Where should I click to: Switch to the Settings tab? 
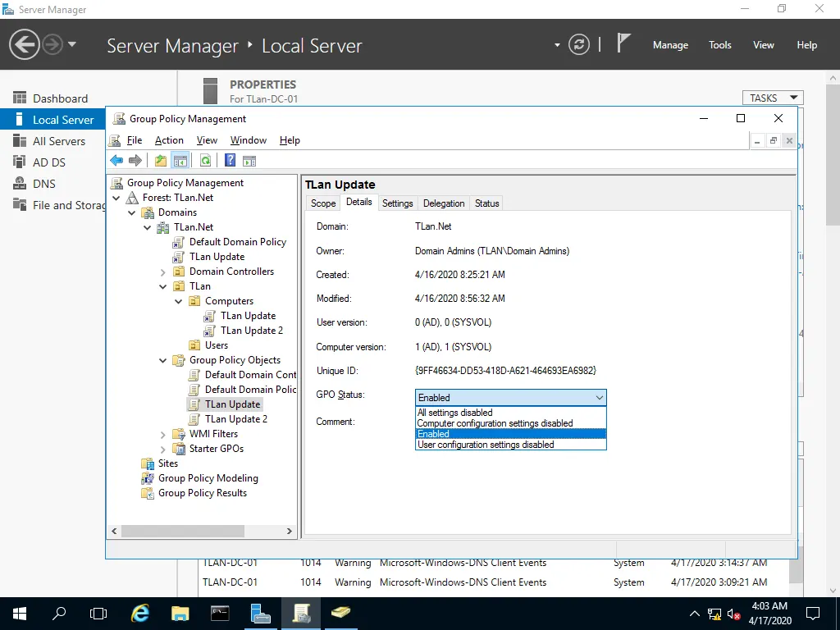coord(398,203)
